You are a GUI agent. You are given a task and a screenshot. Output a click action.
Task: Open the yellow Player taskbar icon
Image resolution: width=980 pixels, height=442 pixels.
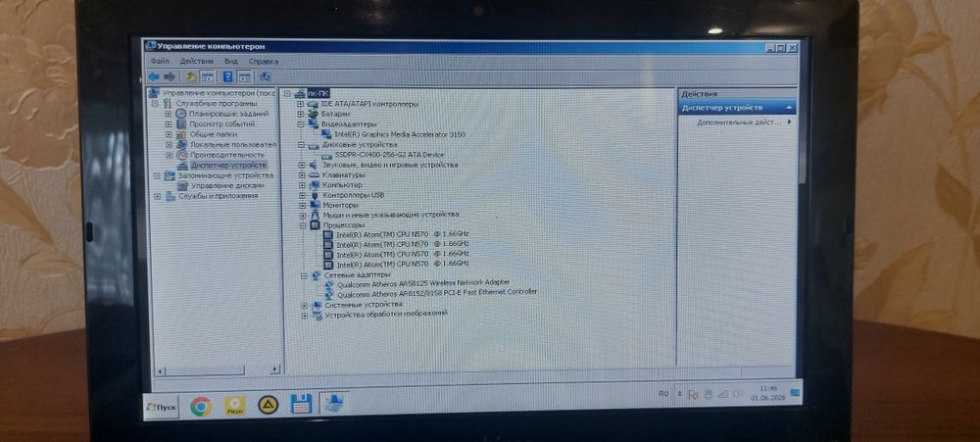pos(235,407)
